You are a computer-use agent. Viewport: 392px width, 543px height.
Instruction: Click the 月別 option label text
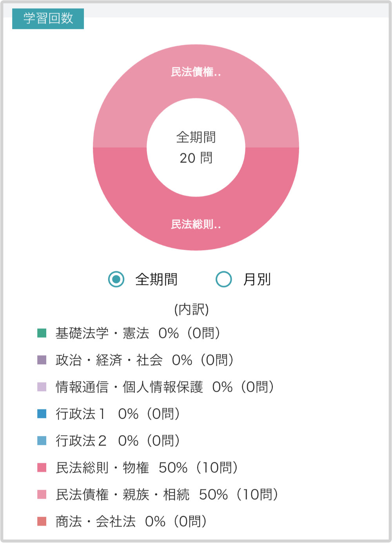pyautogui.click(x=257, y=279)
